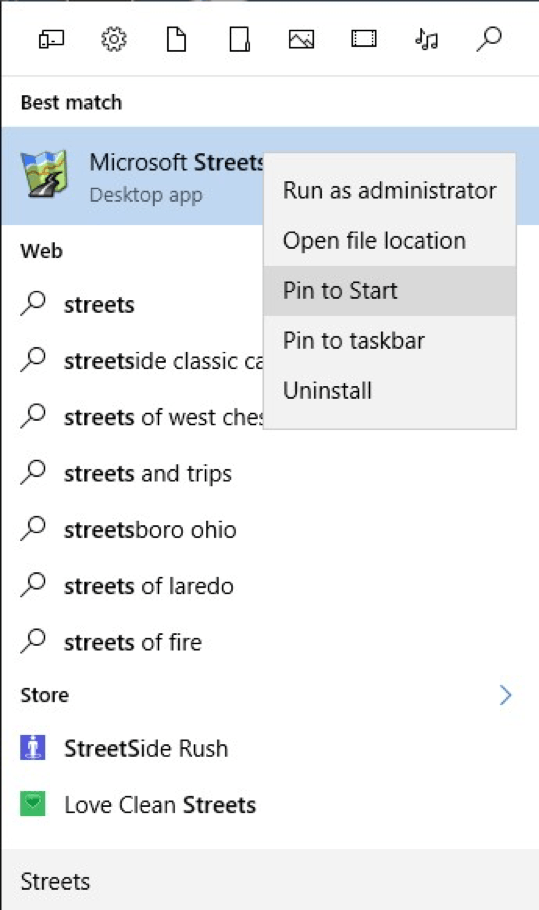Click the search icon beside 'streets of laredo'
The height and width of the screenshot is (910, 539).
pyautogui.click(x=33, y=585)
